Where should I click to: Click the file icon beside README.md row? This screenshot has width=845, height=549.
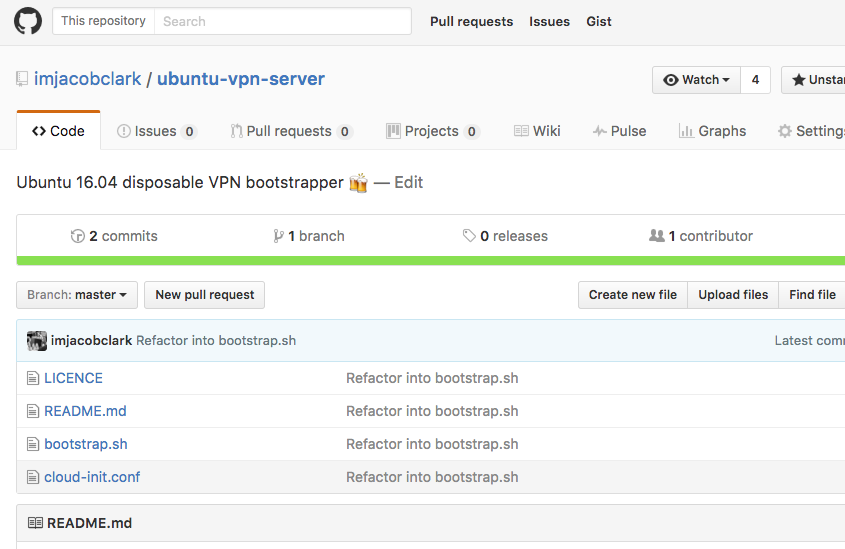pyautogui.click(x=33, y=411)
